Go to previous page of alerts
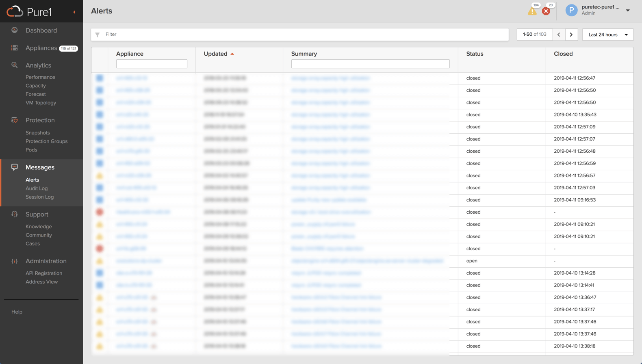This screenshot has width=642, height=364. tap(559, 35)
